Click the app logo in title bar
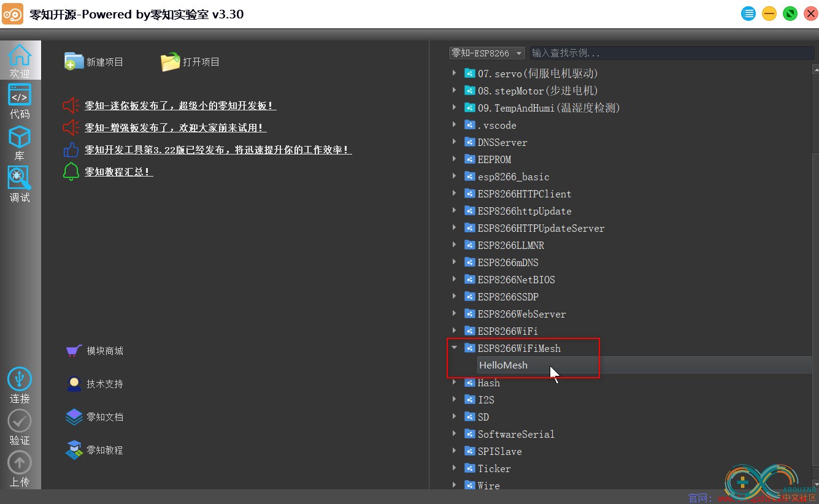This screenshot has width=819, height=504. click(x=13, y=14)
